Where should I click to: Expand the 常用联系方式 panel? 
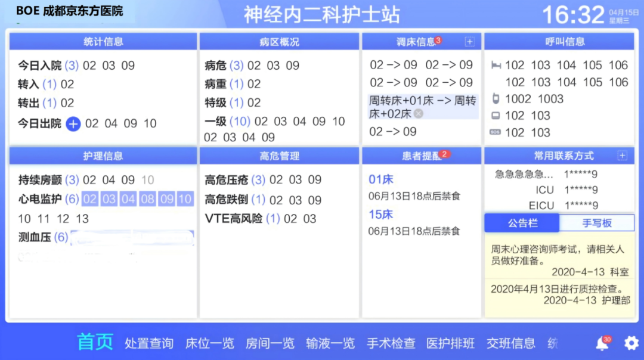tap(622, 156)
